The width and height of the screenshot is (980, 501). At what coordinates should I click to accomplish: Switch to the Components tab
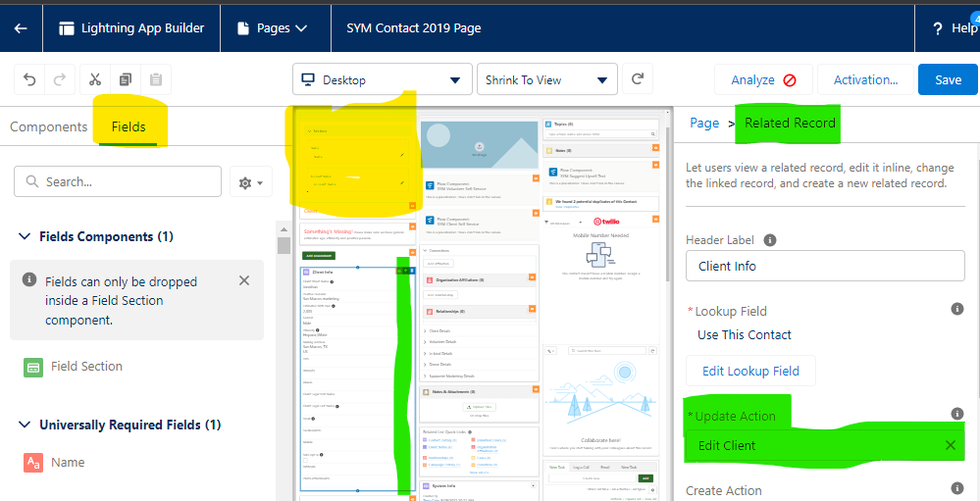49,126
